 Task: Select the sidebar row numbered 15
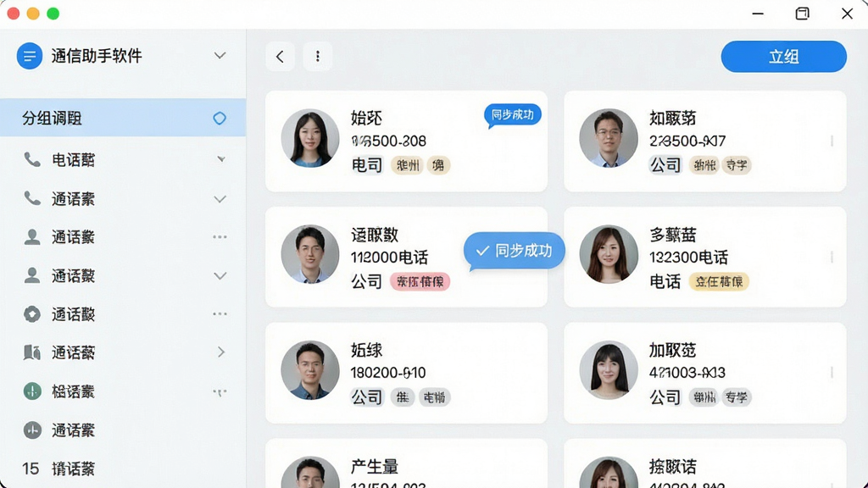pos(123,469)
